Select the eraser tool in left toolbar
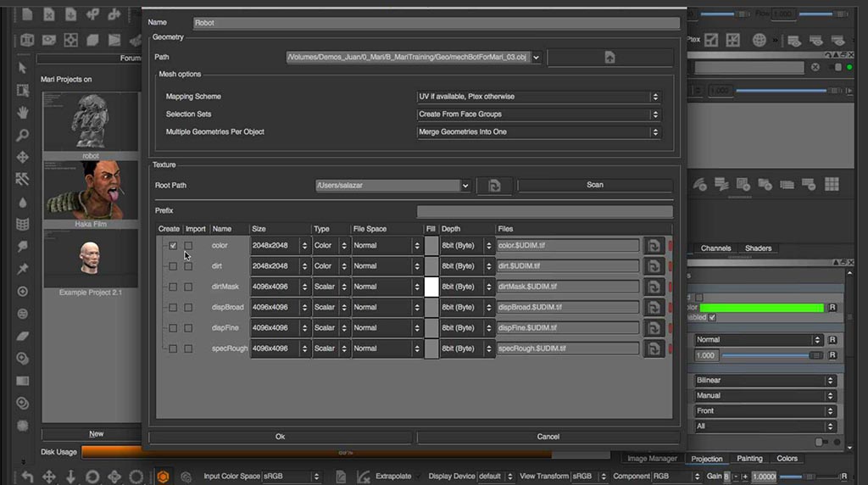 point(22,336)
